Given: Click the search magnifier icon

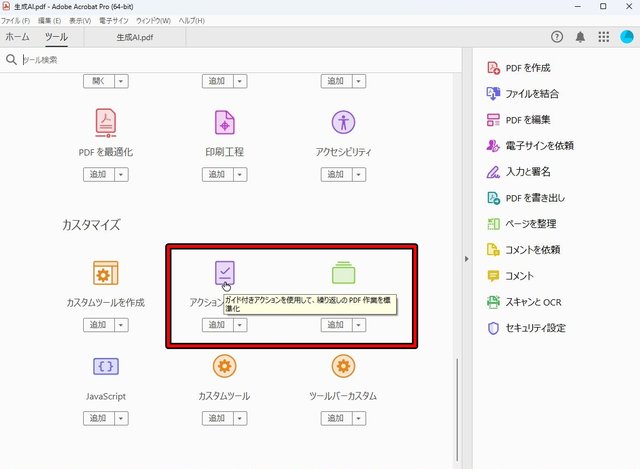Looking at the screenshot, I should tap(11, 60).
